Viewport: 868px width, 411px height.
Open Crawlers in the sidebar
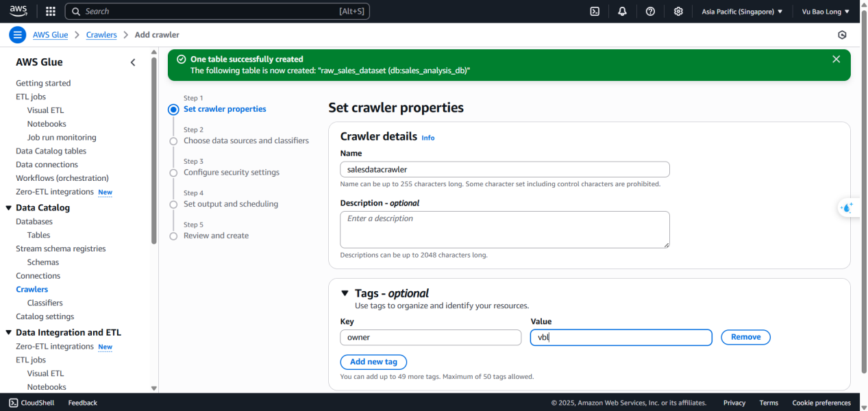[32, 289]
